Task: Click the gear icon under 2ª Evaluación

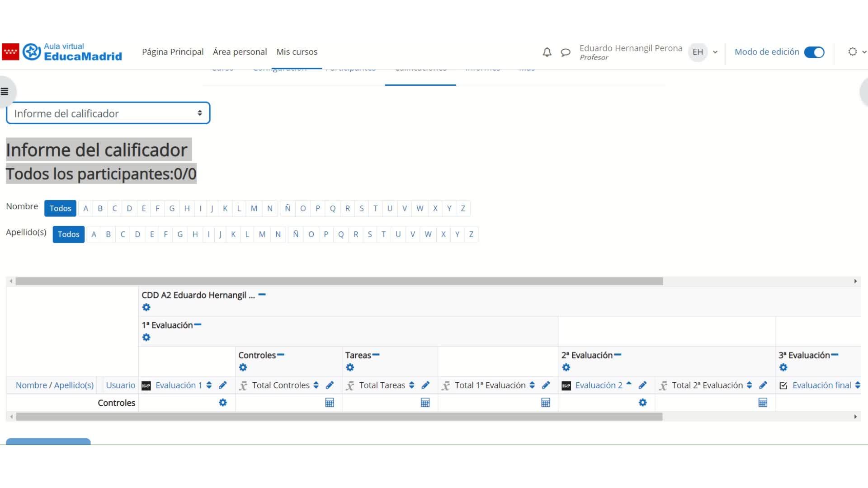Action: tap(566, 367)
